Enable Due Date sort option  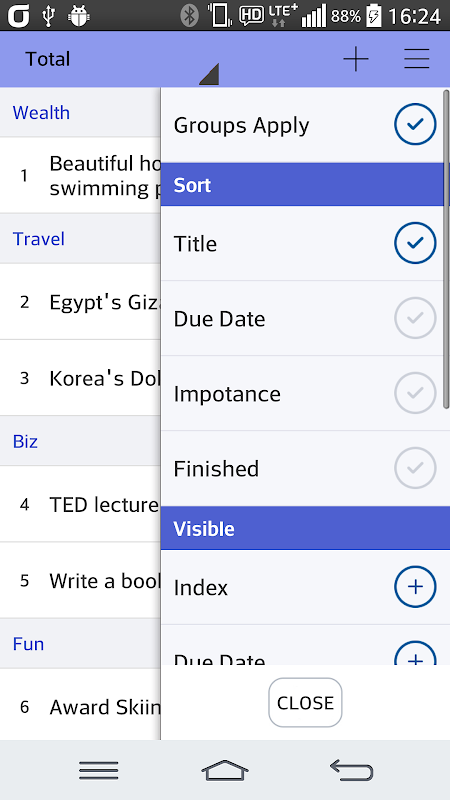tap(415, 318)
